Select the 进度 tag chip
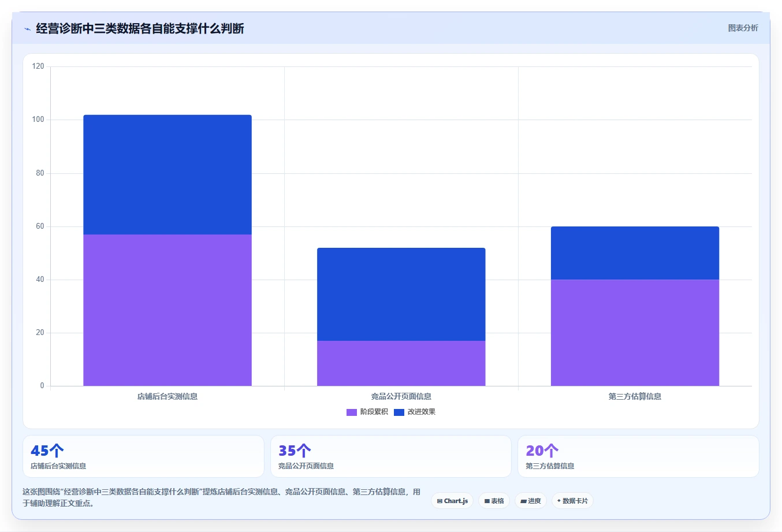This screenshot has height=532, width=782. 531,501
